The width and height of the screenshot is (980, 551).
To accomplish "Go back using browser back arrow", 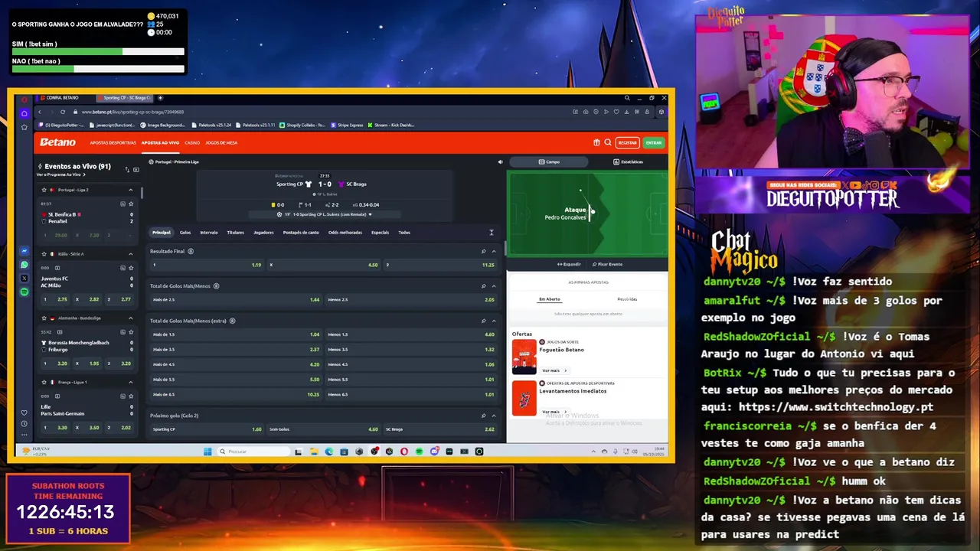I will point(39,112).
